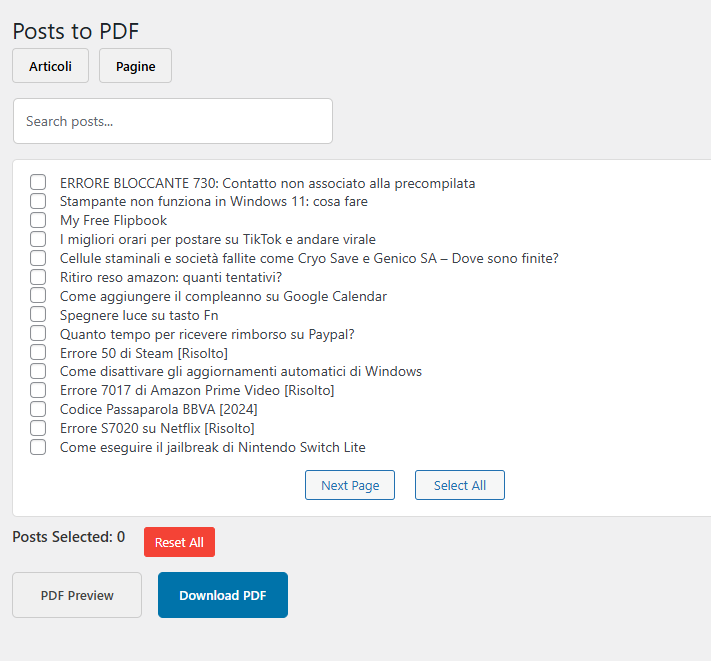Check the ERRORE BLOCCANTE 730 post checkbox
Viewport: 711px width, 661px height.
coord(38,183)
